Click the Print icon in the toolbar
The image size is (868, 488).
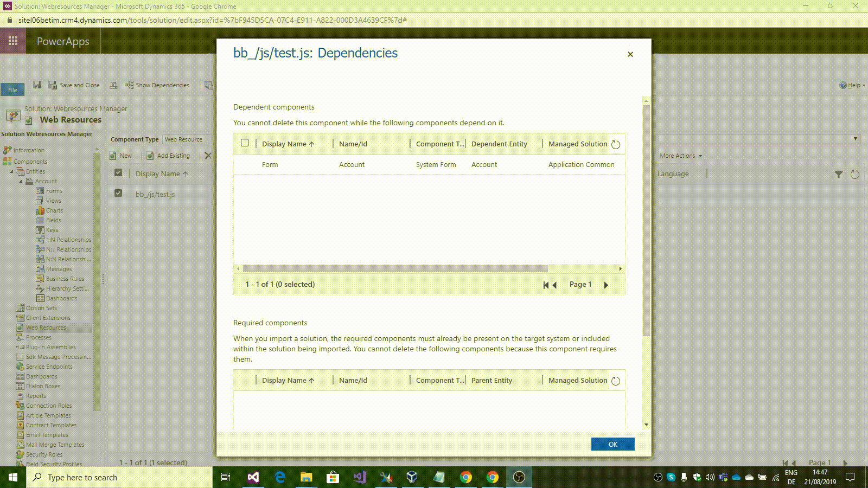[x=113, y=85]
